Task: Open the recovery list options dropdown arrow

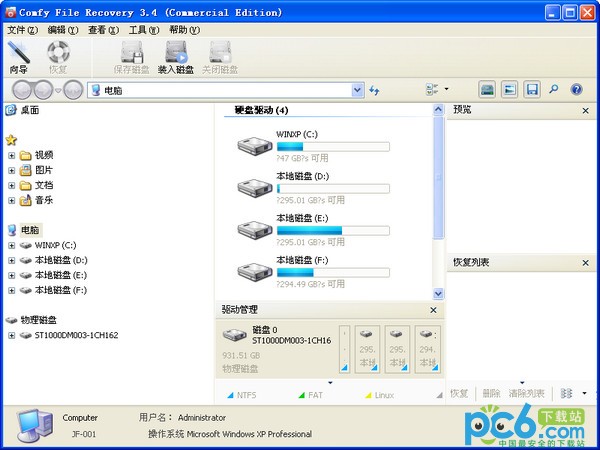Action: coord(584,393)
